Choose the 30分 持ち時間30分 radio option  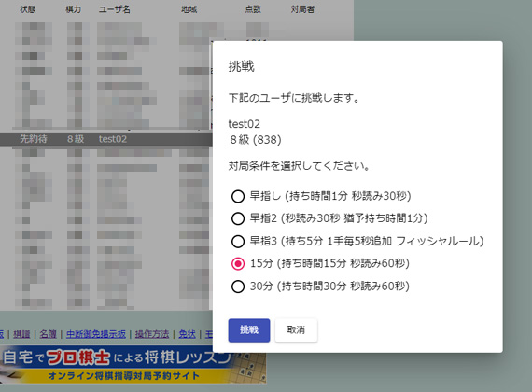tap(238, 287)
